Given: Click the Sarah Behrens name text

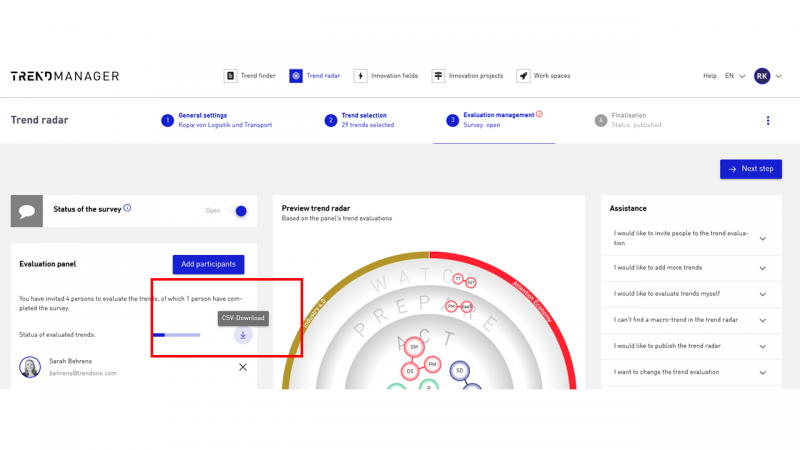Looking at the screenshot, I should (70, 361).
